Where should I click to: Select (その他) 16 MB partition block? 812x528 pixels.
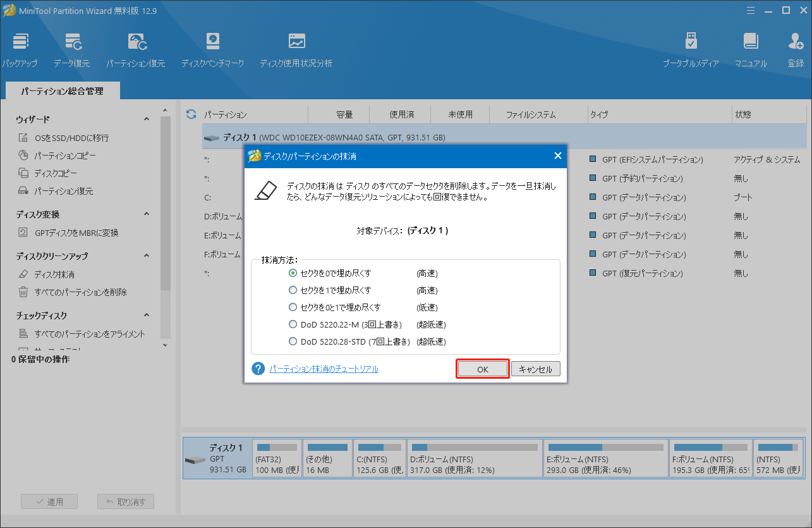[327, 458]
